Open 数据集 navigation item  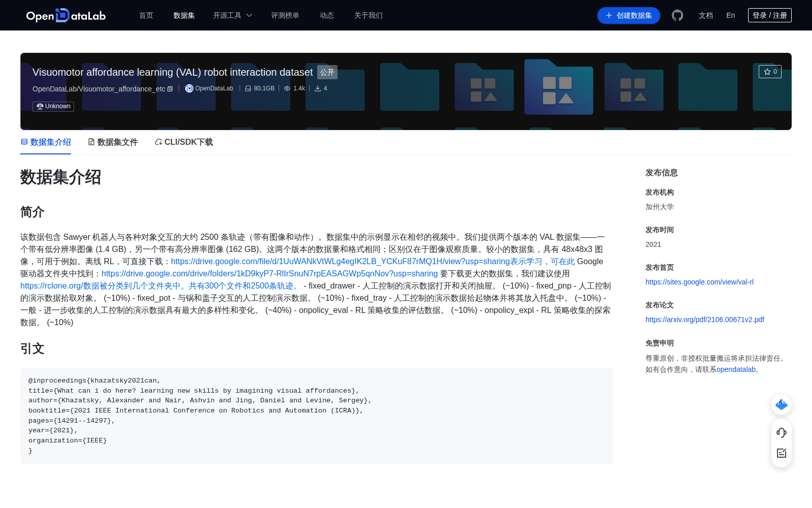click(184, 15)
